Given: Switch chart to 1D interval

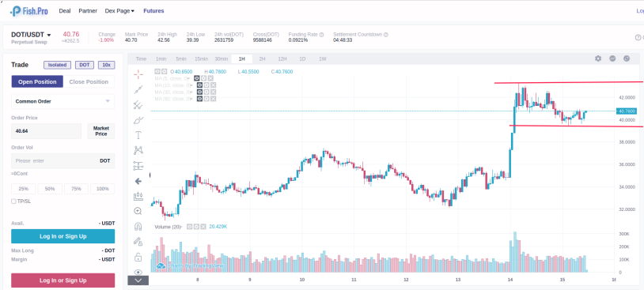Looking at the screenshot, I should pyautogui.click(x=302, y=59).
